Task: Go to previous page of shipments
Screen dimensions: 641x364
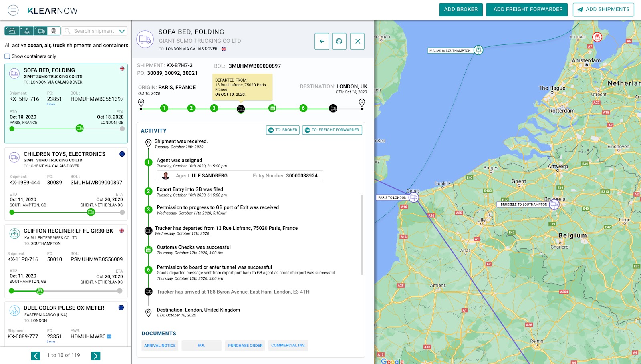Action: (x=36, y=356)
